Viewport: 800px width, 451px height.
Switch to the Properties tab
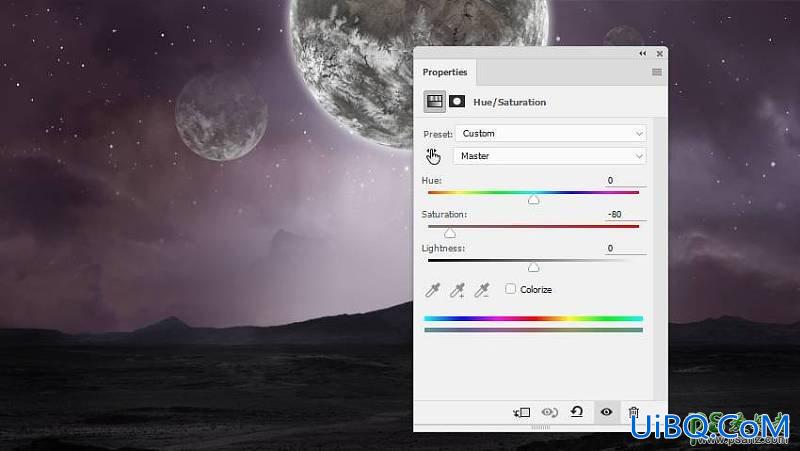point(445,72)
